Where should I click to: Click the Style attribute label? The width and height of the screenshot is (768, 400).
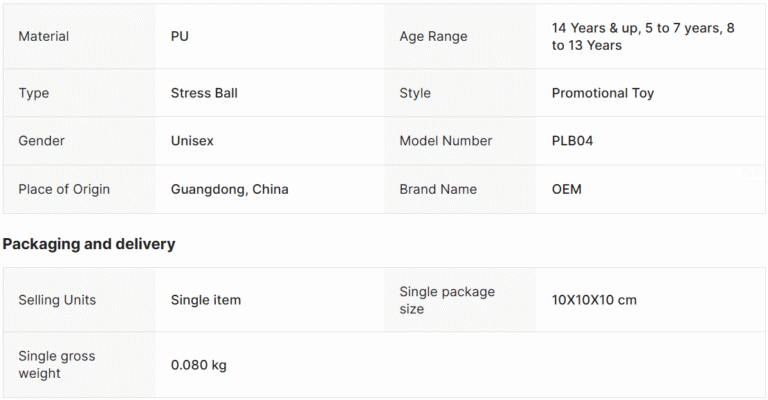coord(415,93)
